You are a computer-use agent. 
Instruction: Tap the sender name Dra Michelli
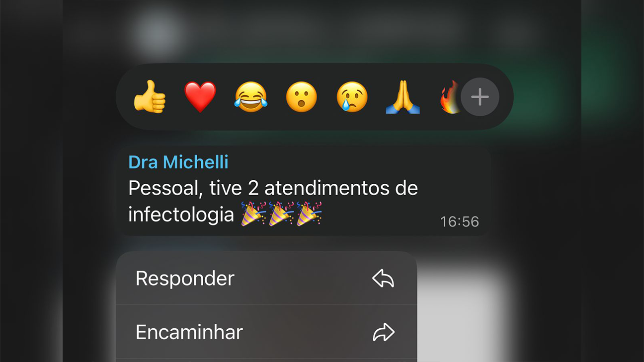[178, 162]
